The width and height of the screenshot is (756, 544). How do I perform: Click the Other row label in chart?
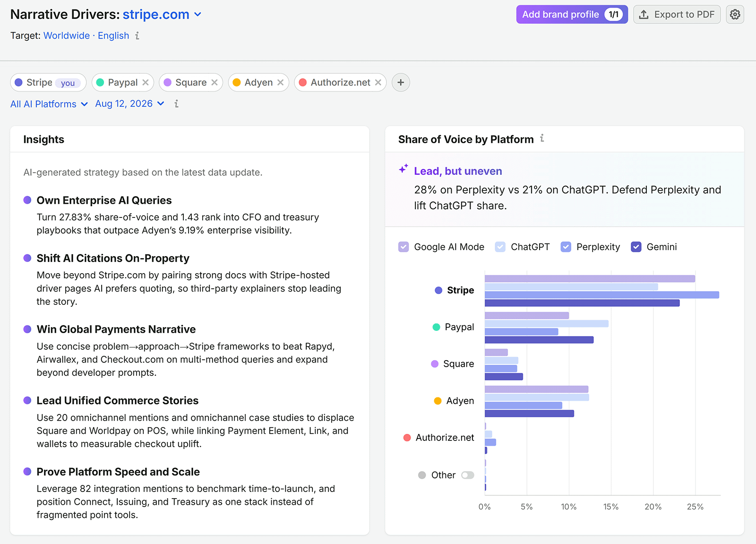click(443, 475)
